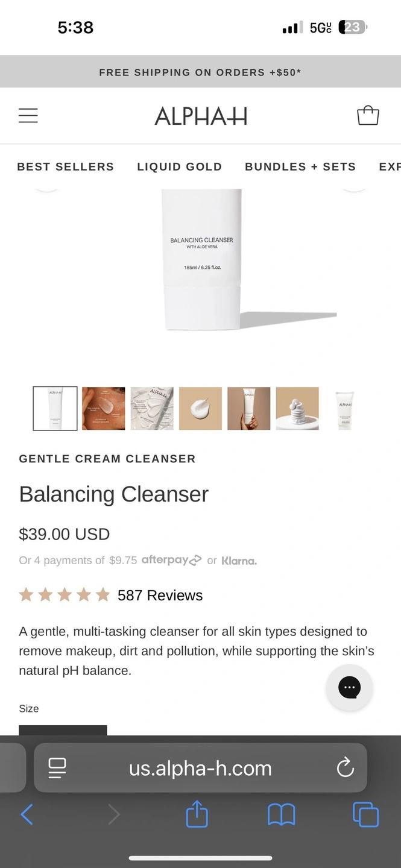View the hand holding tube thumbnail

coord(248,409)
